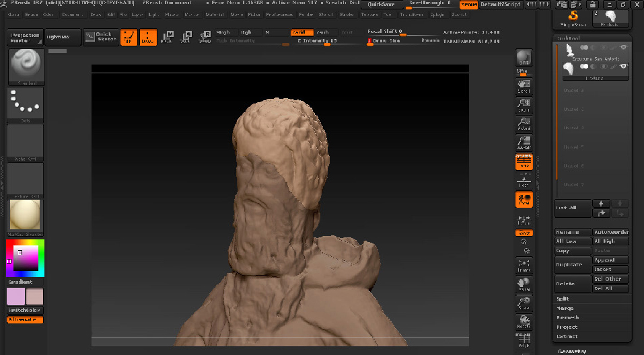Open the Alpha Off slot

(26, 143)
